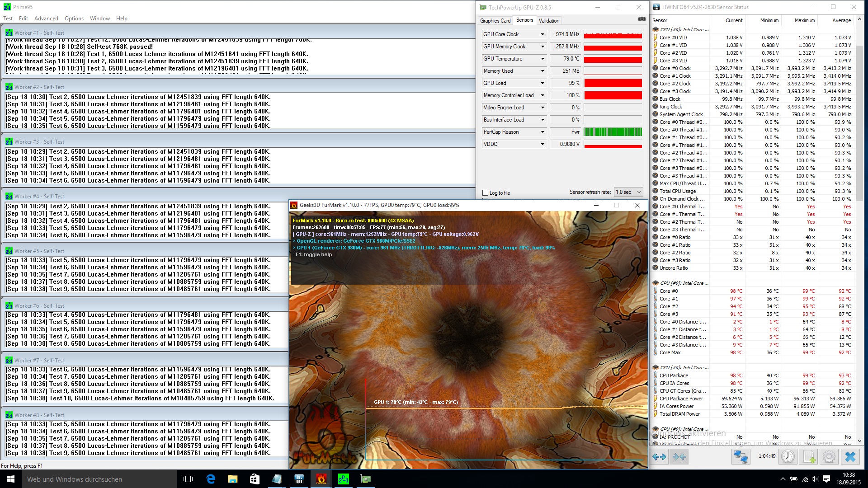Open HWiNFO network remote monitoring icon
Image resolution: width=868 pixels, height=488 pixels.
(741, 457)
